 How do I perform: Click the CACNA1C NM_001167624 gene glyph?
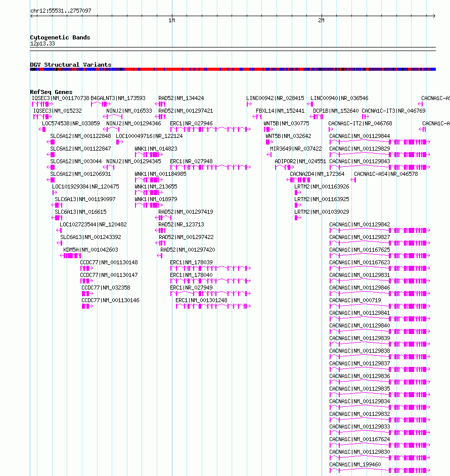tap(380, 445)
